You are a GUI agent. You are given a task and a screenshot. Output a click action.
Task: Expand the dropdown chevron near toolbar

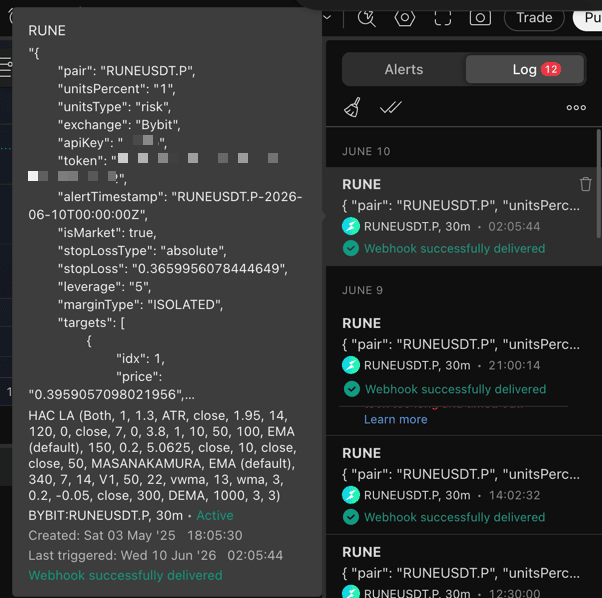click(327, 17)
